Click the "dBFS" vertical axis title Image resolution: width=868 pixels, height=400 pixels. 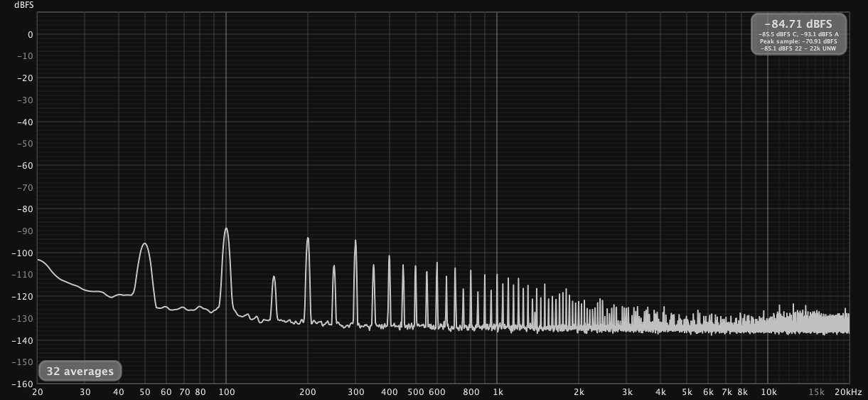click(23, 5)
